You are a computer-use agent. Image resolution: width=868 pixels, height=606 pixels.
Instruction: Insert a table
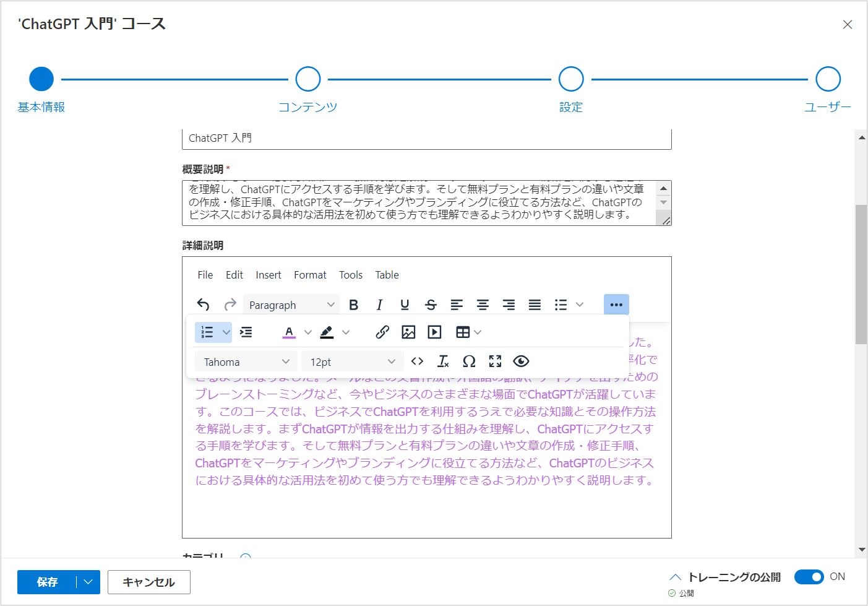click(x=462, y=332)
